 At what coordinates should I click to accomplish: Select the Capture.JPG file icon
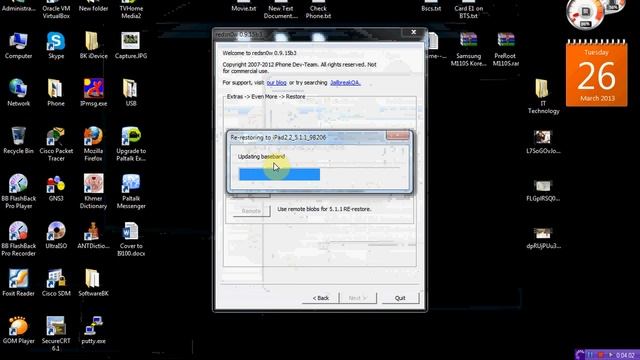[131, 46]
